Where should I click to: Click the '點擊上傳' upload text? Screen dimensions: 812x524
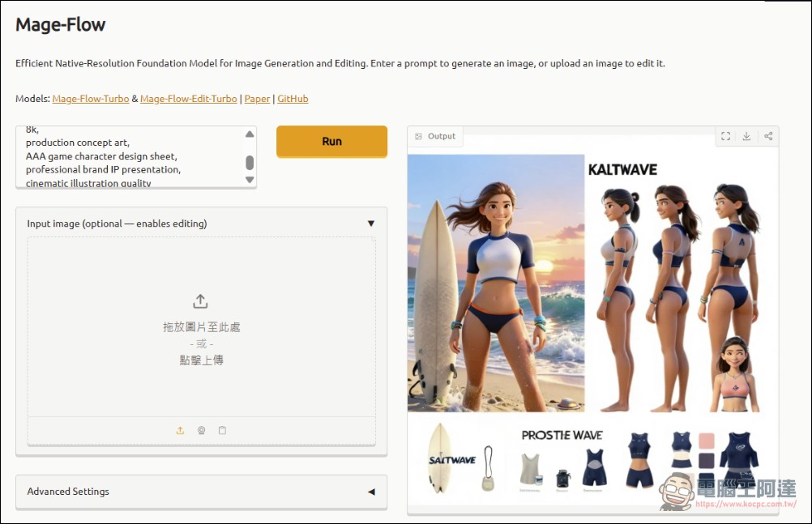202,360
